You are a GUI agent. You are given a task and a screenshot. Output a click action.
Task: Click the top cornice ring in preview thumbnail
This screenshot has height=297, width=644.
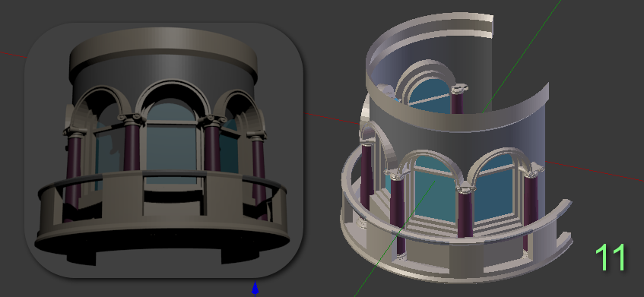(x=163, y=53)
